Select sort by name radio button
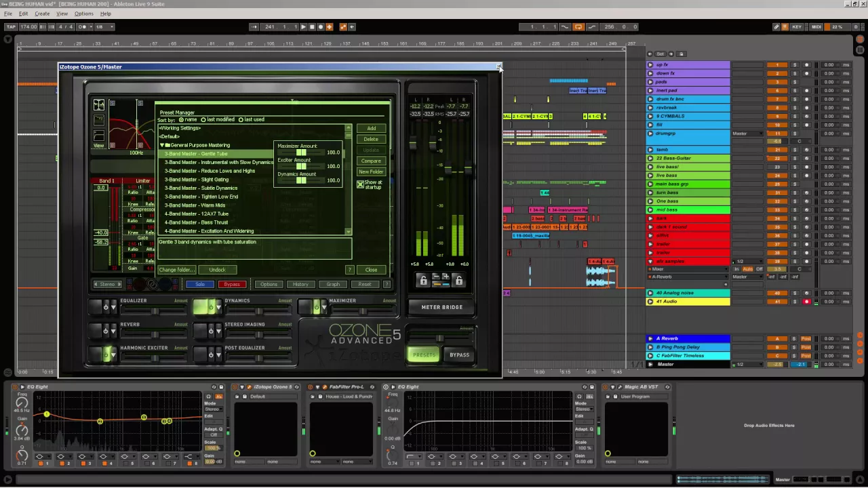Screen dimensions: 868x488 [181, 120]
